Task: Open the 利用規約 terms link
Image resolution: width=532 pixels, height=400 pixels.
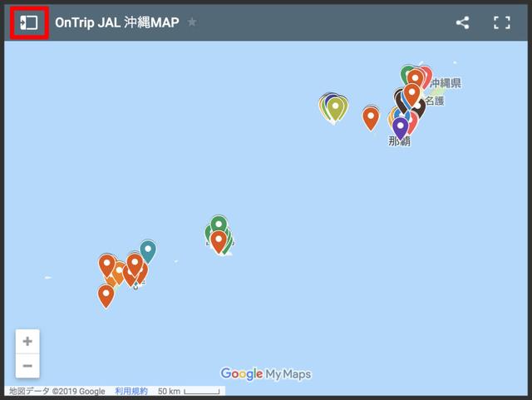Action: coord(131,391)
